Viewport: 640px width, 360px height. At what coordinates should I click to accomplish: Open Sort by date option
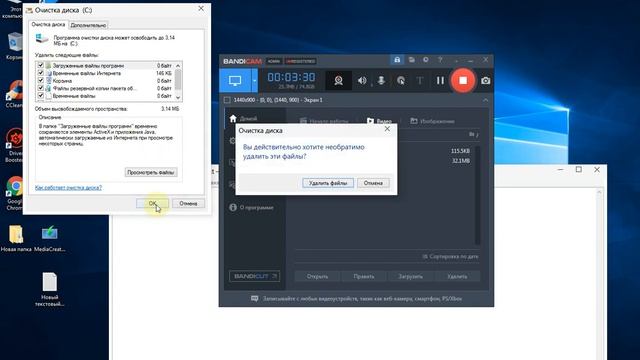(451, 257)
